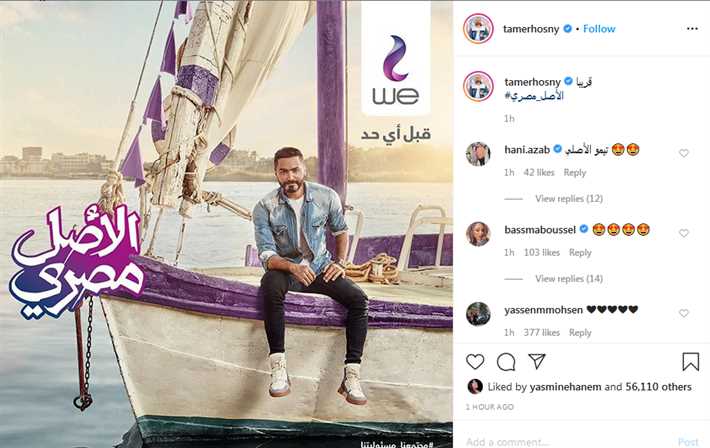Expand View replies (12) under hani.azab

(569, 198)
